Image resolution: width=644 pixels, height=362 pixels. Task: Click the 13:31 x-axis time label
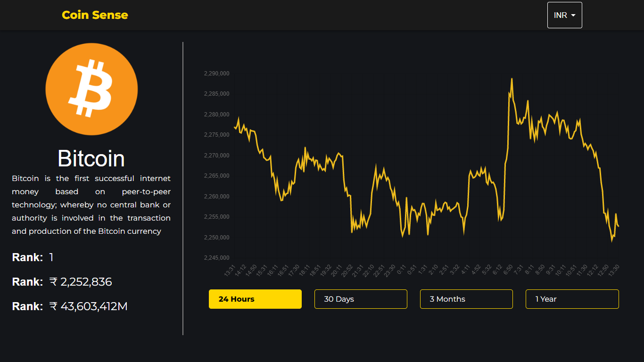[230, 271]
